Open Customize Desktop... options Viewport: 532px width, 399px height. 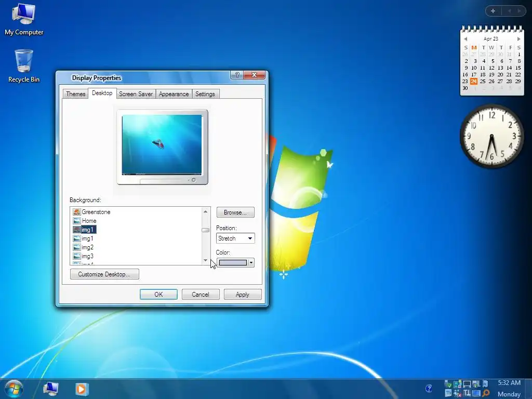(x=104, y=274)
